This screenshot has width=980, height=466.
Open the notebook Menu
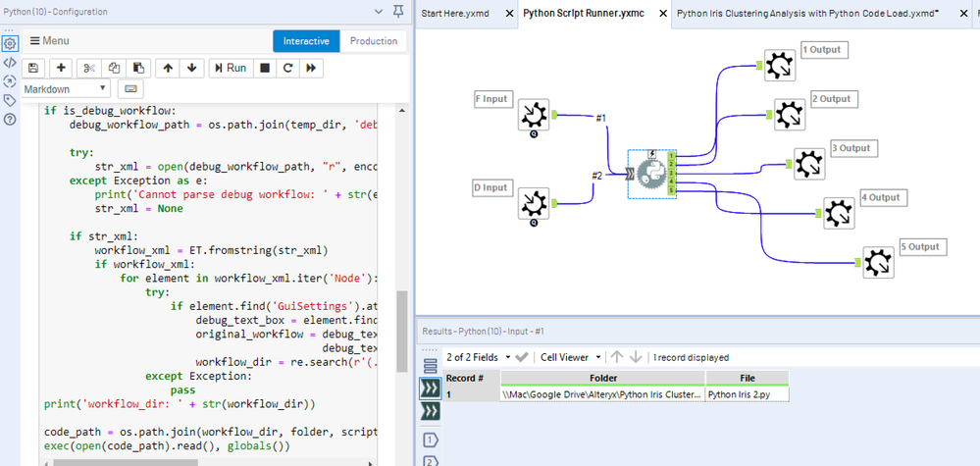coord(49,41)
